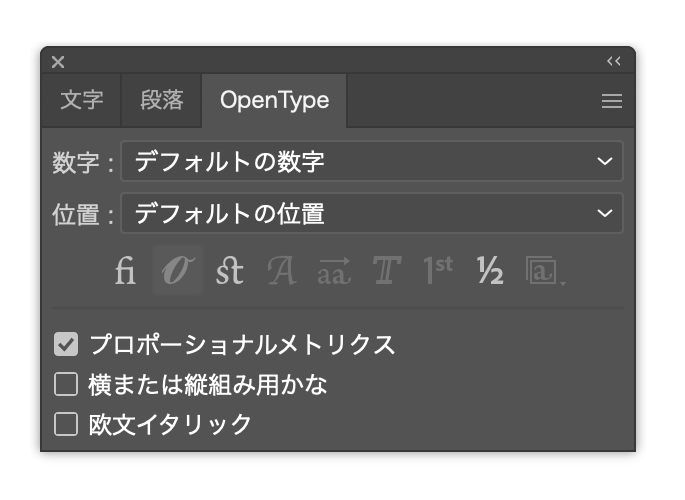685x500 pixels.
Task: Uncheck プロポーショナルメトリクス checkbox
Action: pyautogui.click(x=66, y=345)
